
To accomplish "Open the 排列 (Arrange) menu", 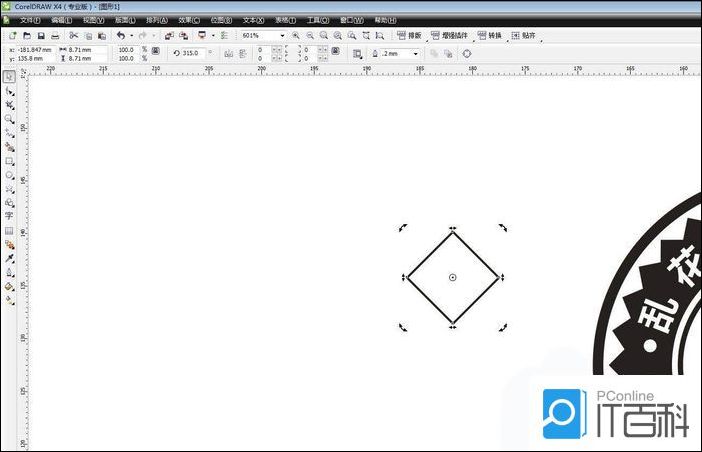I will 157,20.
